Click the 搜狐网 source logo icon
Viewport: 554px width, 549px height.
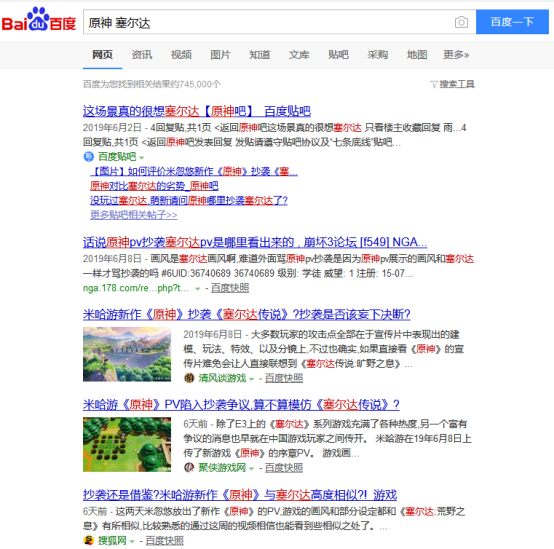[x=88, y=540]
